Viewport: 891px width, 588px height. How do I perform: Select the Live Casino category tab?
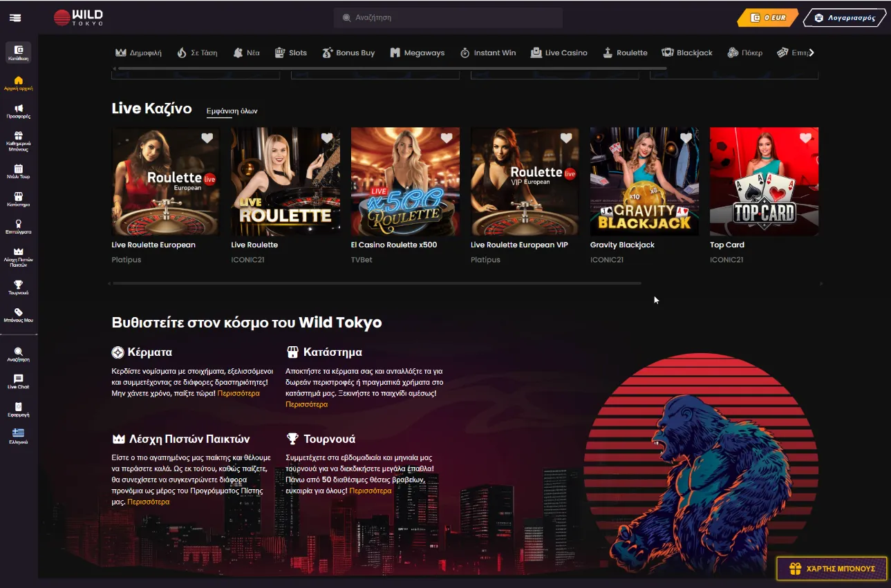pyautogui.click(x=559, y=53)
